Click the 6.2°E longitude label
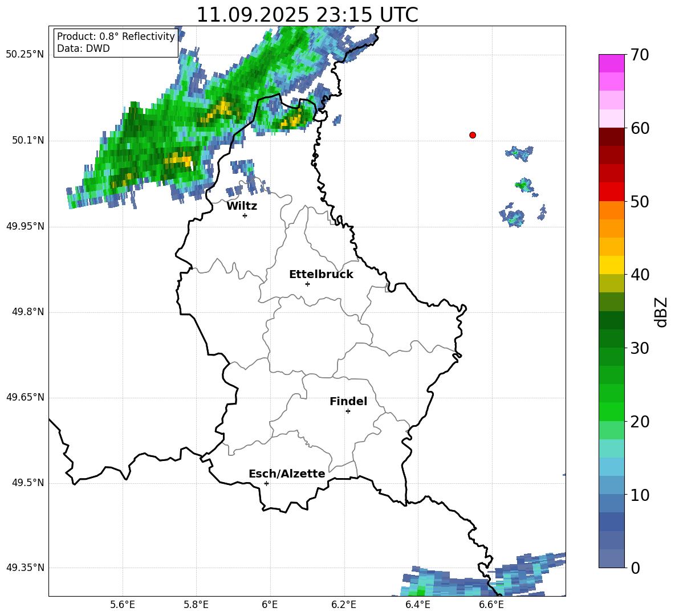This screenshot has height=616, width=675. click(x=344, y=605)
